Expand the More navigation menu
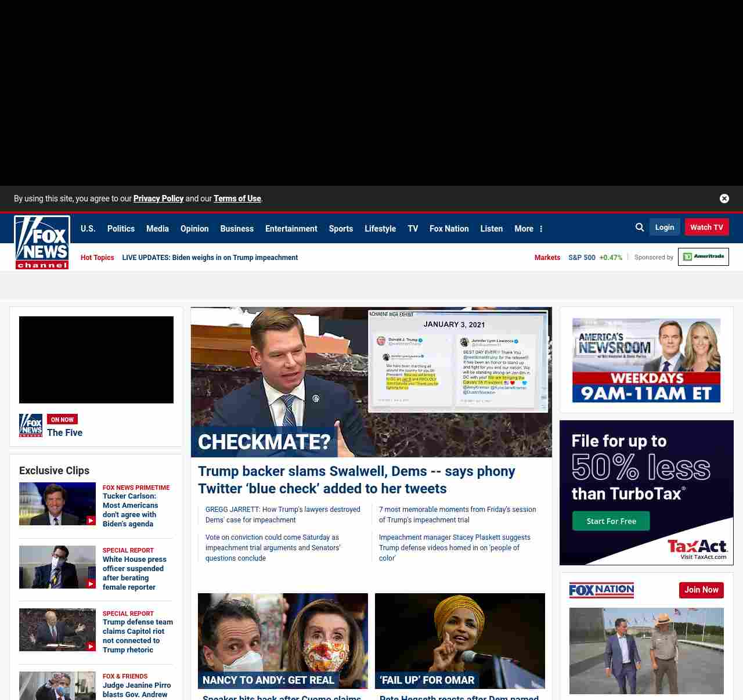743x700 pixels. 528,229
